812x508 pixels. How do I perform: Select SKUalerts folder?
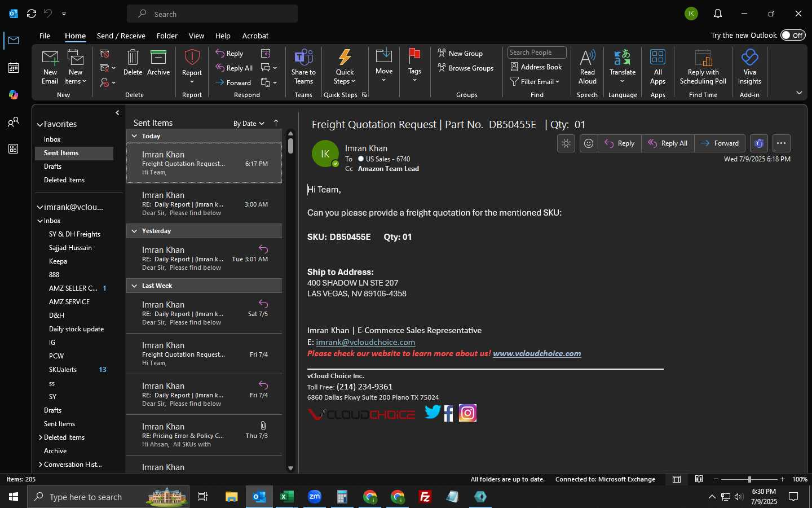point(63,370)
